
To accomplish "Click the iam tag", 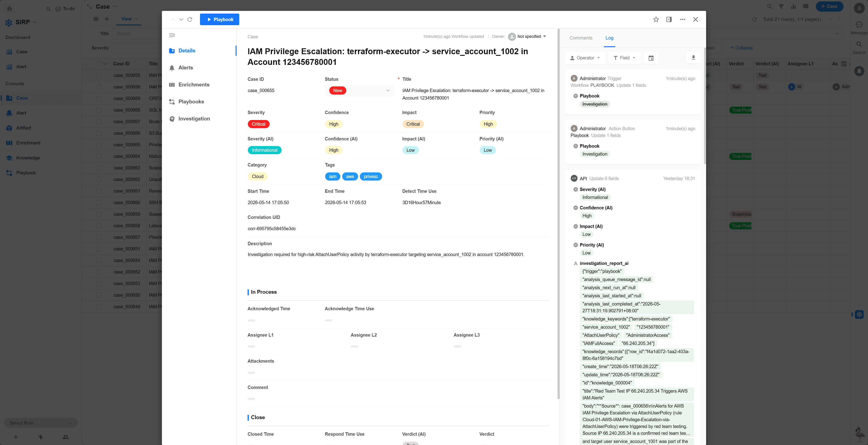I will 333,177.
